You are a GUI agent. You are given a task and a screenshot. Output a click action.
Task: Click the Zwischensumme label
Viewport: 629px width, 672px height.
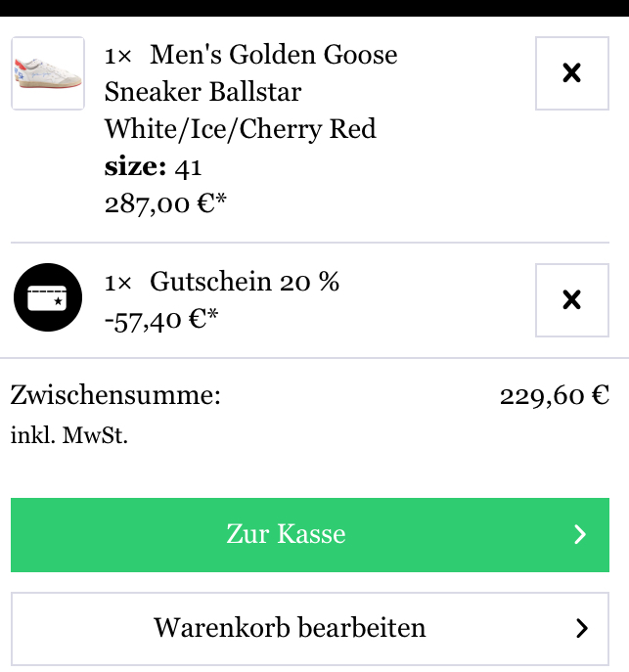point(115,395)
